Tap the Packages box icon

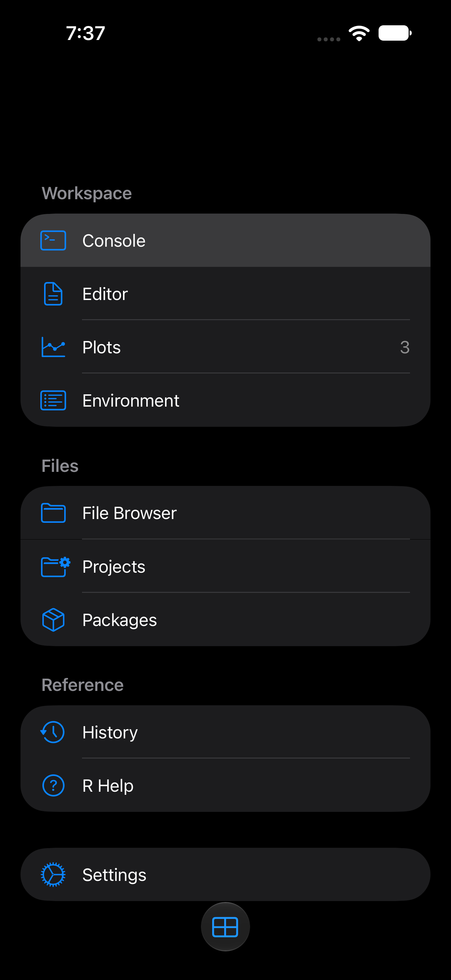[53, 620]
